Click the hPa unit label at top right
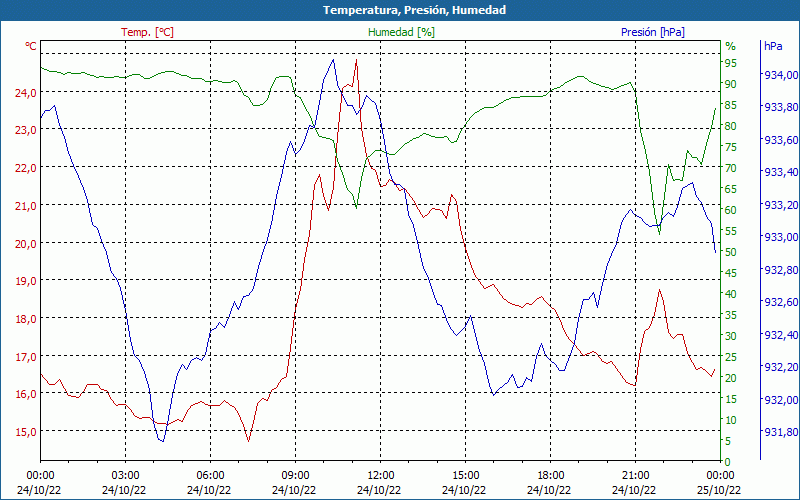800x500 pixels. pos(772,46)
